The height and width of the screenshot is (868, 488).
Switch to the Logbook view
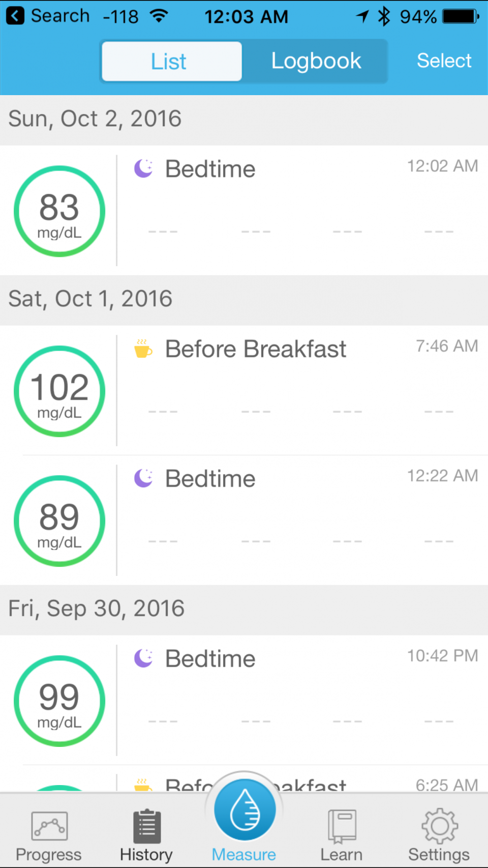[x=316, y=62]
